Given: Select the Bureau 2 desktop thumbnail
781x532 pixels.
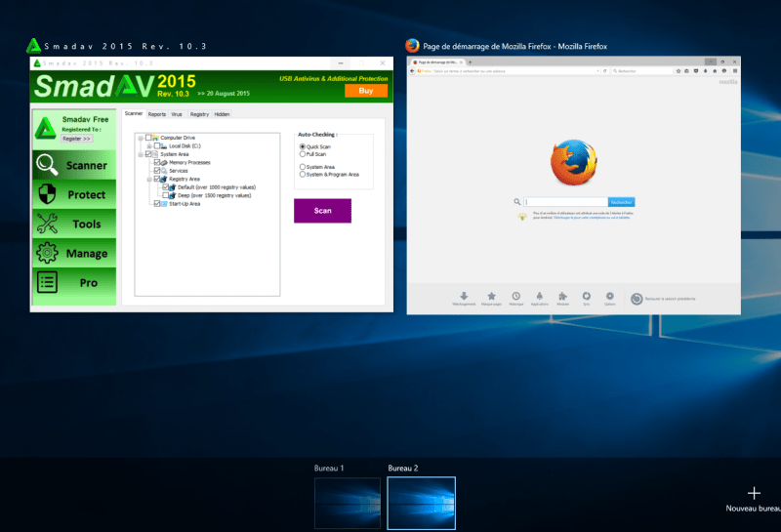Looking at the screenshot, I should (x=421, y=503).
